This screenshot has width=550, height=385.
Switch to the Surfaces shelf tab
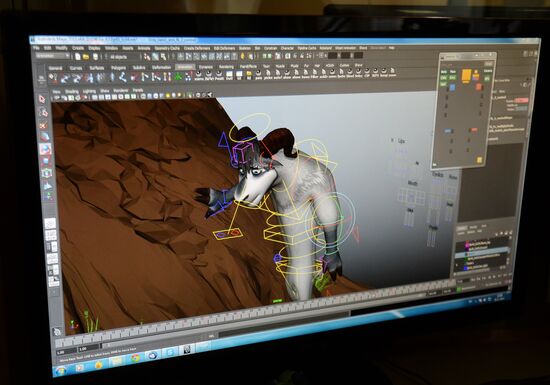pyautogui.click(x=97, y=68)
